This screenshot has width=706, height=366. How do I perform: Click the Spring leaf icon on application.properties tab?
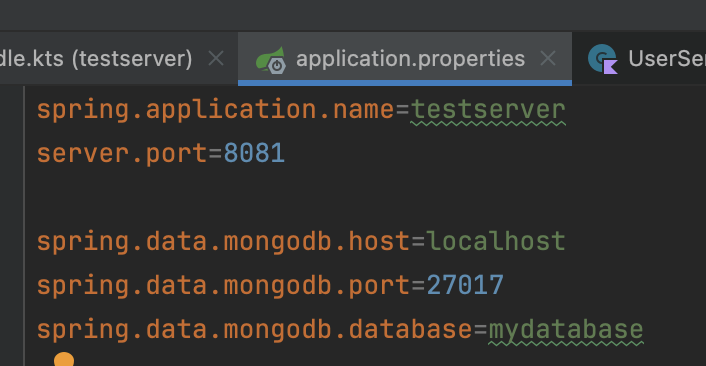[271, 60]
